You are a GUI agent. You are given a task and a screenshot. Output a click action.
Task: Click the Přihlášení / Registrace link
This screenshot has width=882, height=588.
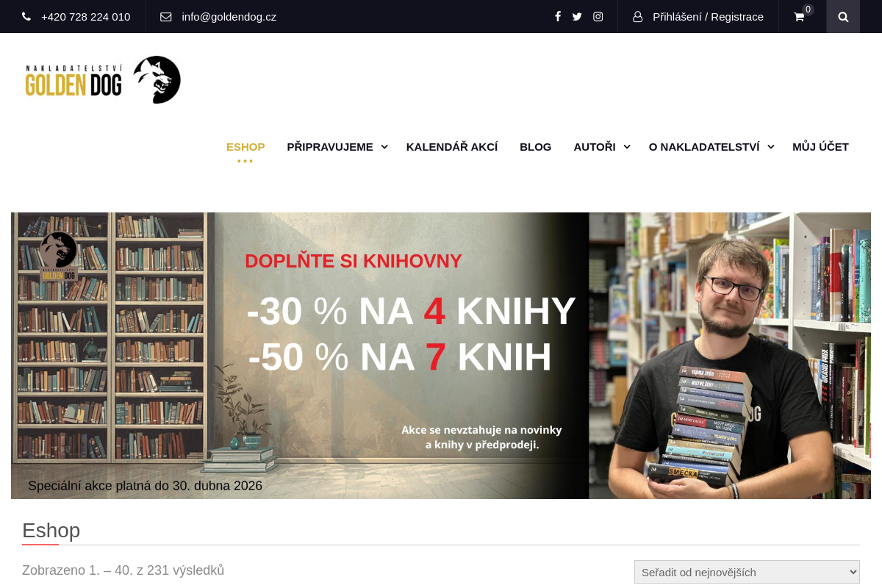coord(708,16)
